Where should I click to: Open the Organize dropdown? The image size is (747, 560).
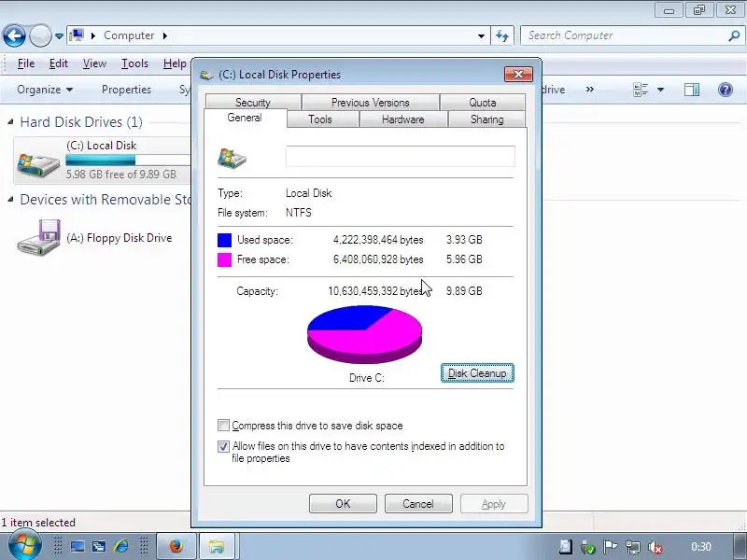pos(45,90)
